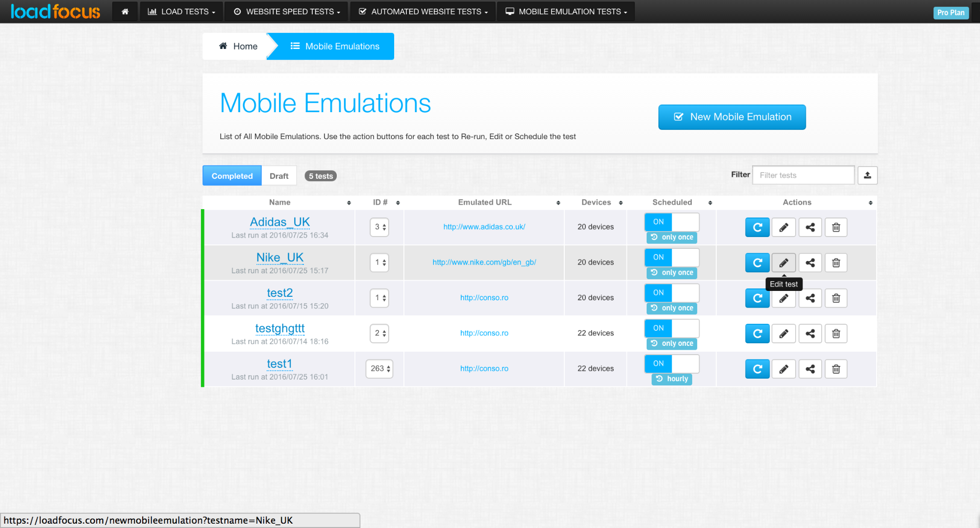Edit the test1 emulation
Viewport: 980px width, 528px height.
point(783,369)
